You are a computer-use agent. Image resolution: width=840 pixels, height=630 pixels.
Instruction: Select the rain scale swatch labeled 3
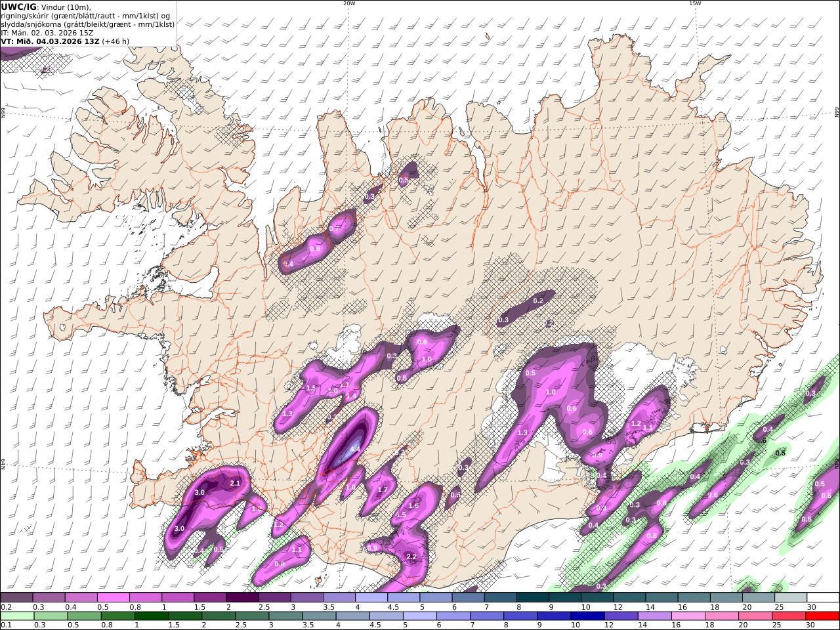(285, 616)
